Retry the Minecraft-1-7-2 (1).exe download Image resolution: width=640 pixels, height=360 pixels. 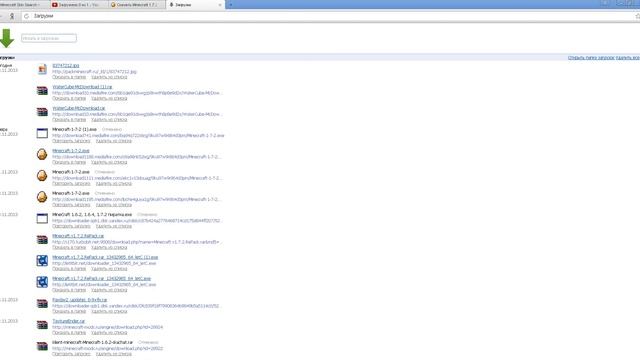point(71,141)
